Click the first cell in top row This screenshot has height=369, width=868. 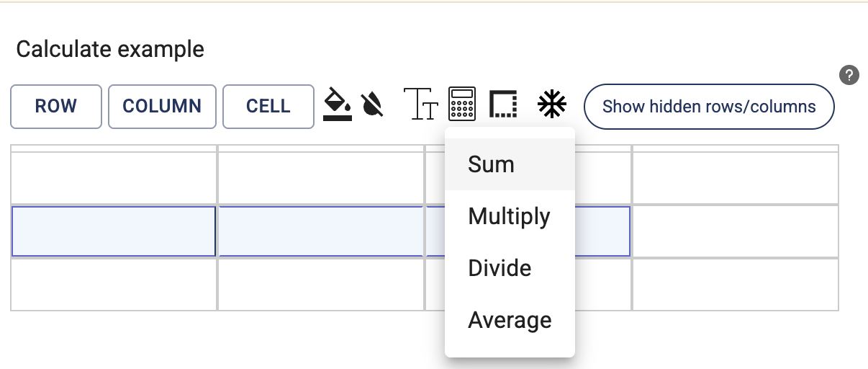coord(114,178)
